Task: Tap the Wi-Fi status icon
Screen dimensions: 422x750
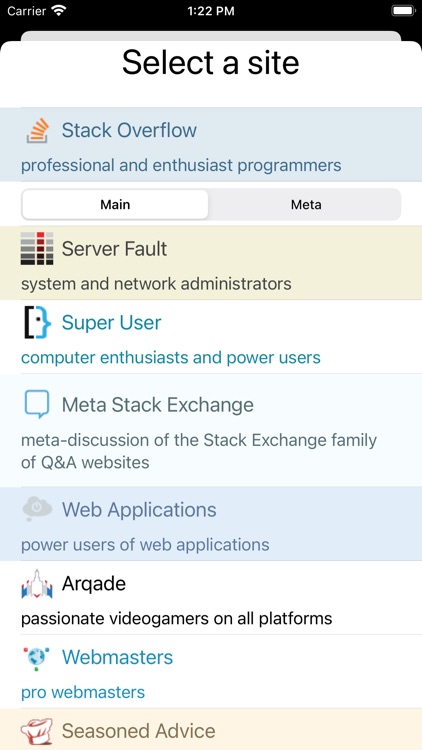Action: click(58, 11)
